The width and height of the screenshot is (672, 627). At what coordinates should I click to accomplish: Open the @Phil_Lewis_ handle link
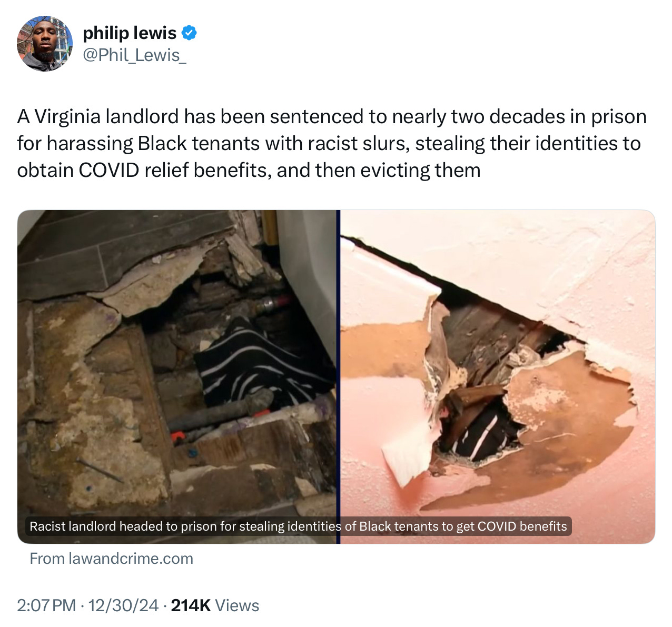point(134,55)
